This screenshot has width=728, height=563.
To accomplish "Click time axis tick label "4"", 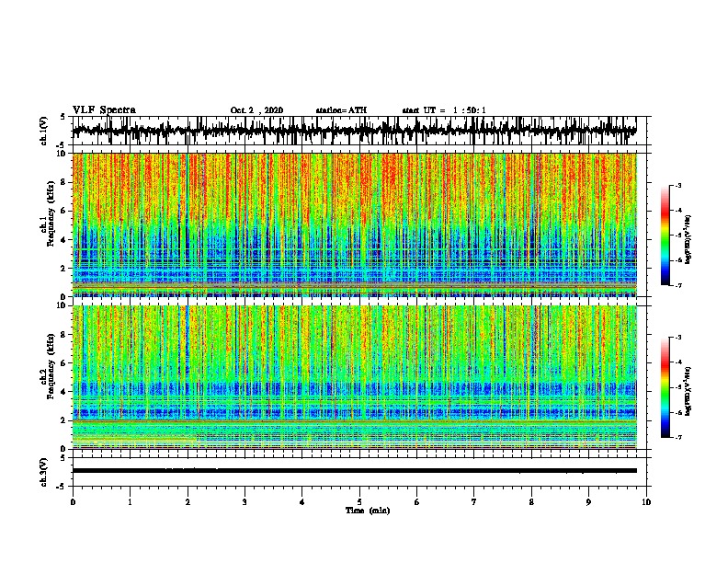I will click(x=302, y=502).
